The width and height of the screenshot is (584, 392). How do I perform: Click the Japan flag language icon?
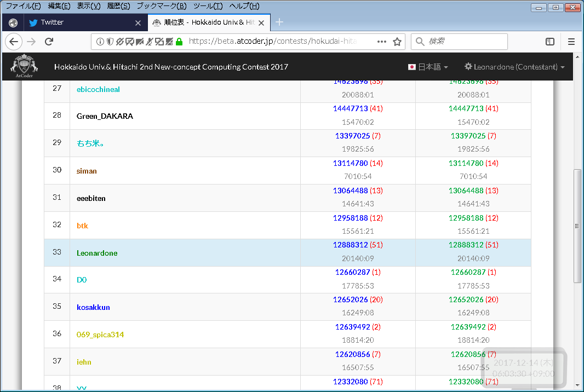(x=411, y=67)
